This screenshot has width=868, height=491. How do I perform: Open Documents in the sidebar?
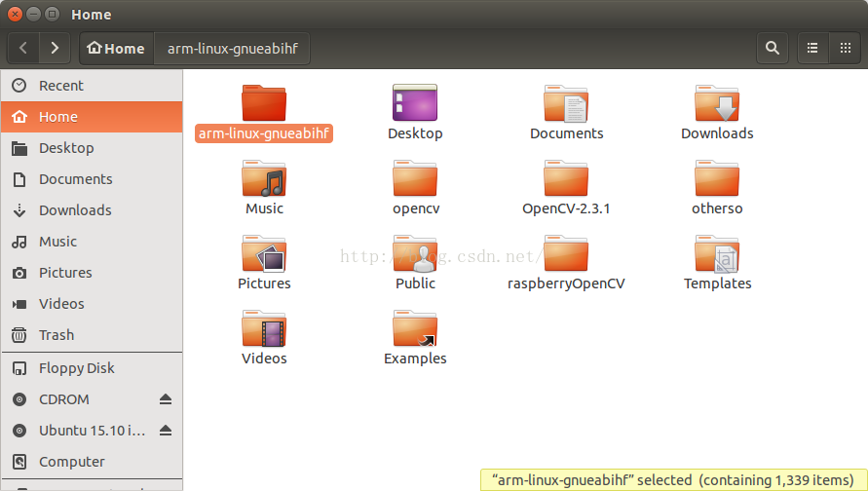tap(92, 179)
